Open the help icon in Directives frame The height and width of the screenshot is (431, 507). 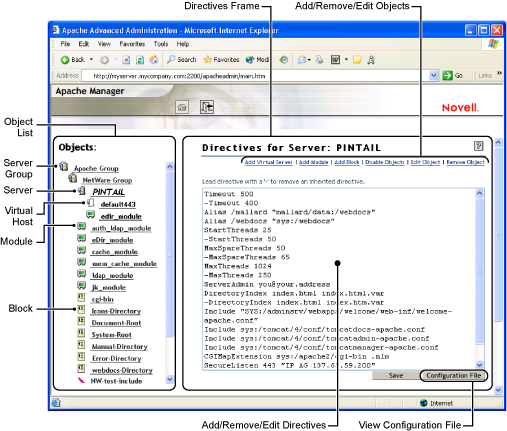point(479,146)
